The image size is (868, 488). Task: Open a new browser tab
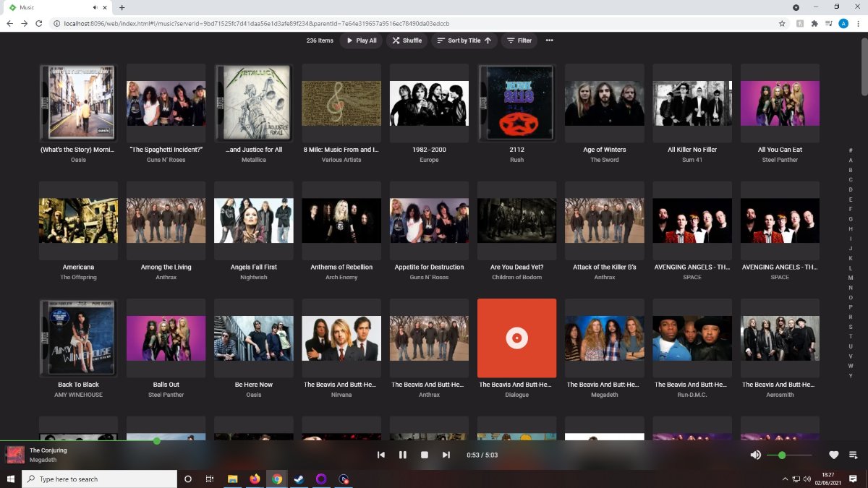[x=122, y=7]
